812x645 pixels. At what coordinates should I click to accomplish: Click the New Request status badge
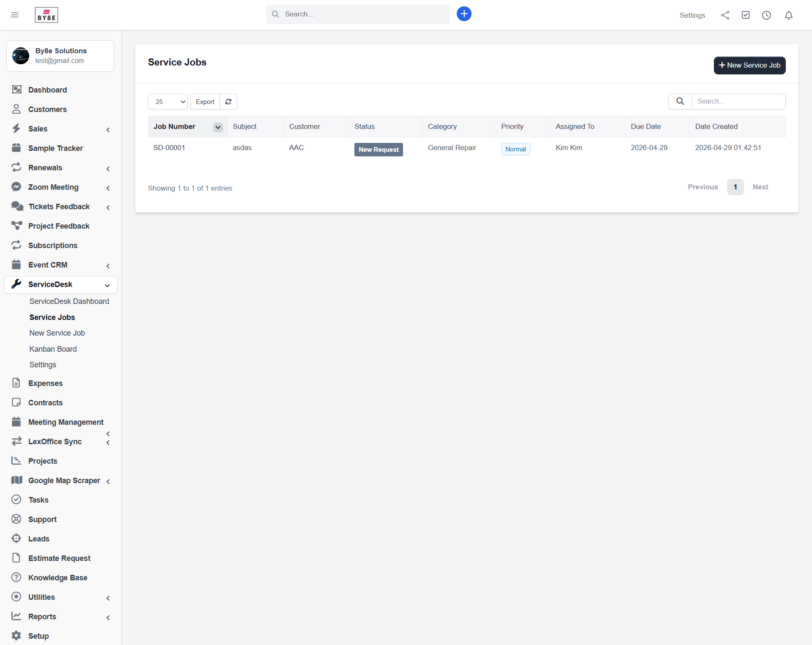click(379, 150)
